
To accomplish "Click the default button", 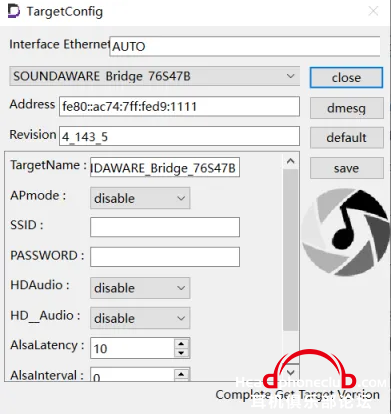I will point(347,138).
